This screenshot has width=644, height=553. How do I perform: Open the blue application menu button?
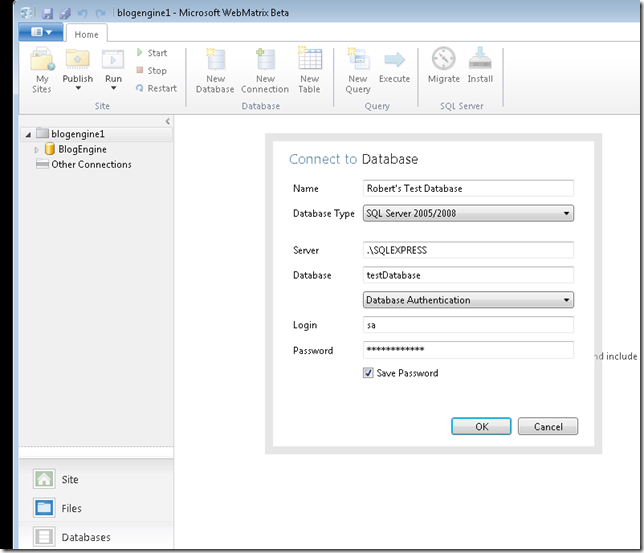click(x=41, y=32)
